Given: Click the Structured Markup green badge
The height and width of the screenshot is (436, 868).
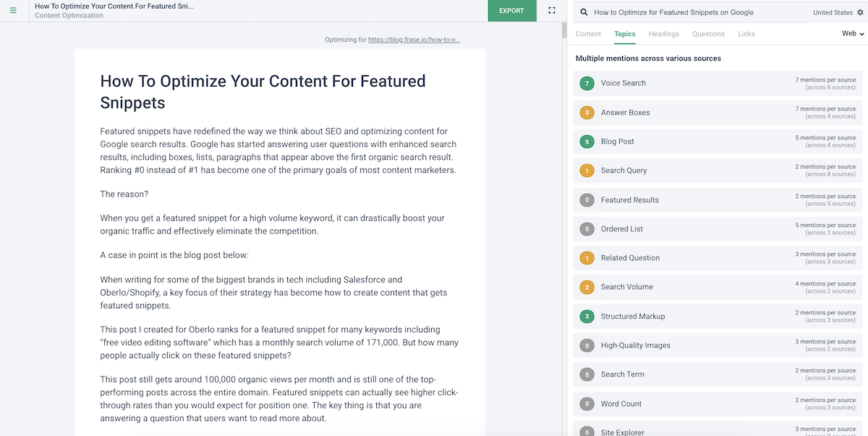Looking at the screenshot, I should click(x=587, y=317).
